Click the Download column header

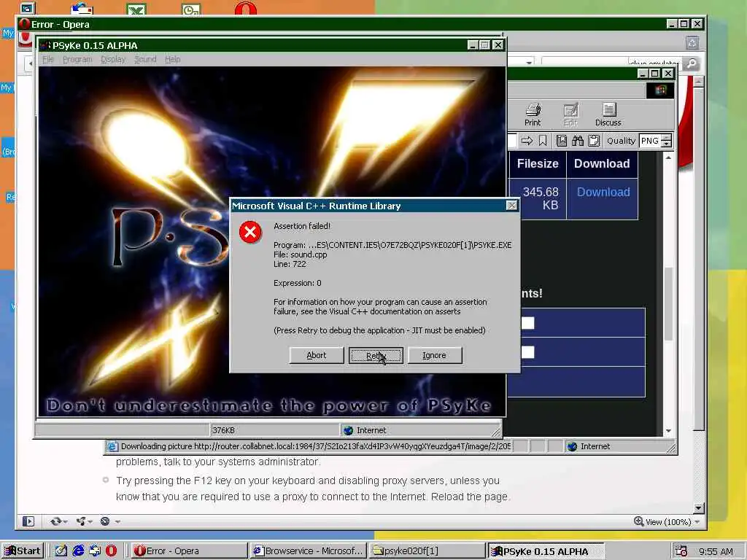point(602,163)
